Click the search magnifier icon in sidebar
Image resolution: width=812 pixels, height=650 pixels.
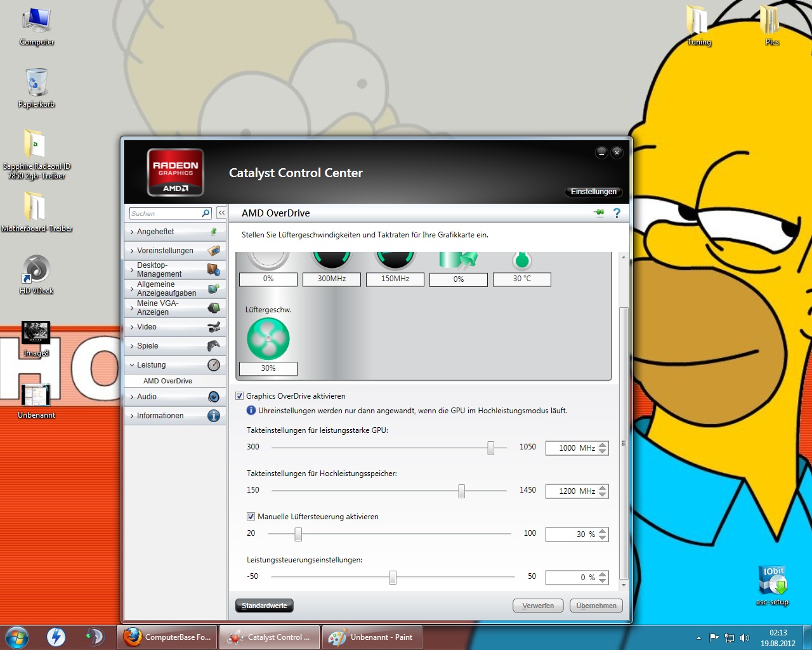[206, 213]
